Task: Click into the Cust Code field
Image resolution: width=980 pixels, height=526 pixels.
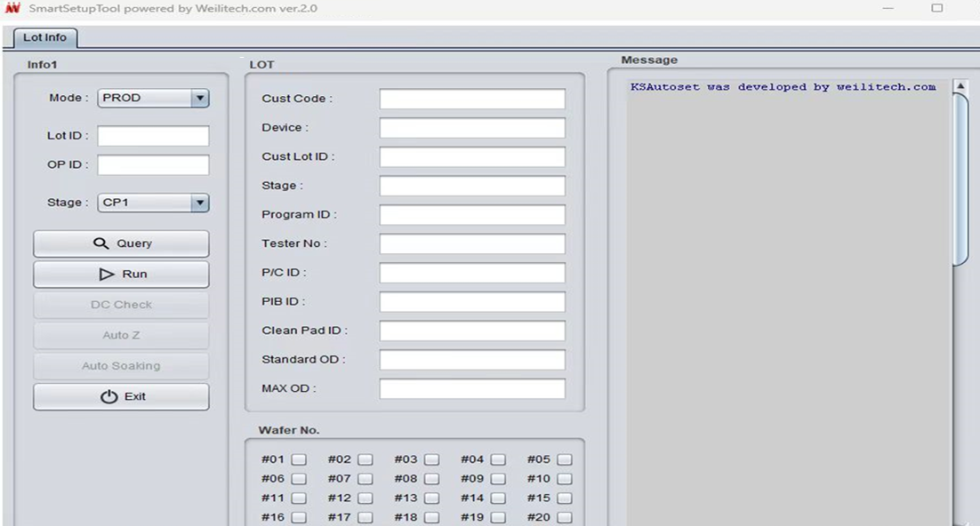Action: click(472, 100)
